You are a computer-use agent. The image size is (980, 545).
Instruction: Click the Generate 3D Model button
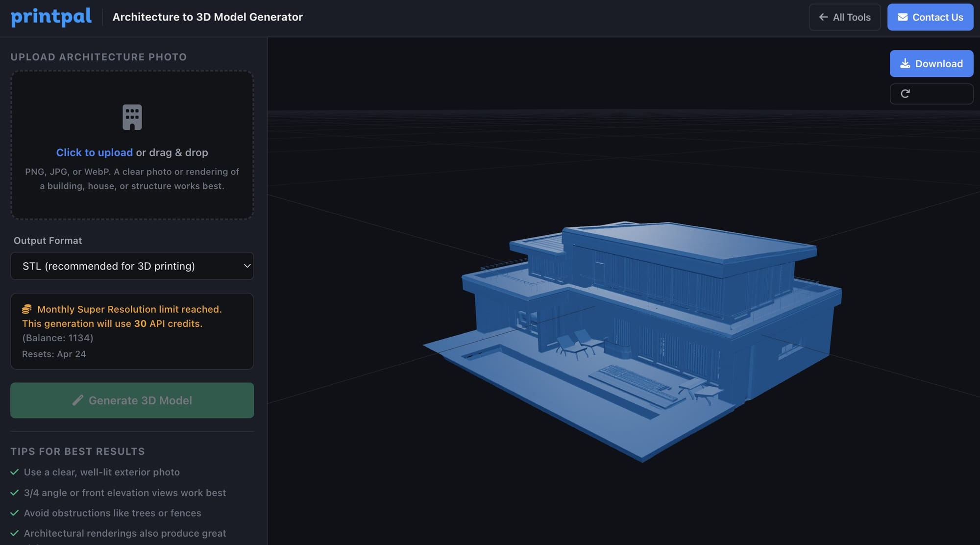tap(132, 400)
